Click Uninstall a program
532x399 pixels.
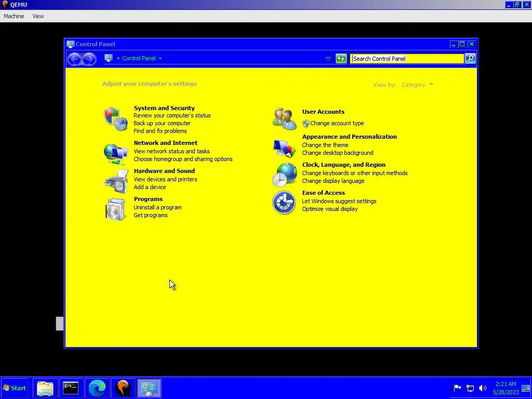[157, 208]
